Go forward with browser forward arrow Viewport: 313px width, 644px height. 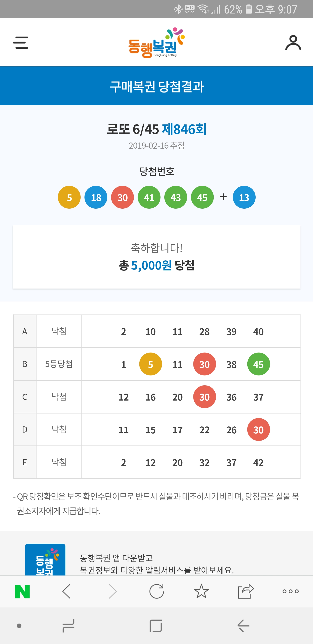point(113,592)
